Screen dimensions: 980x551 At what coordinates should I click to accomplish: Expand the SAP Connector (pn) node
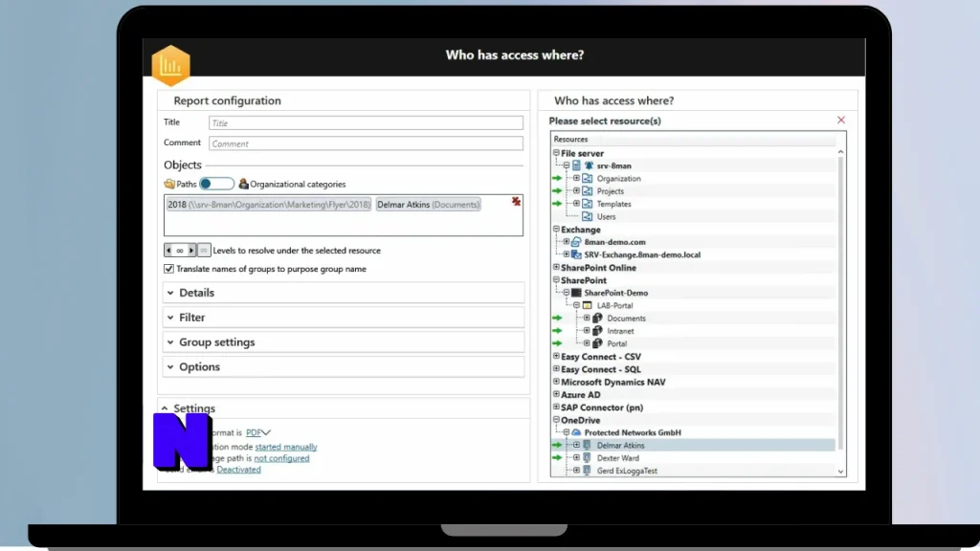click(556, 407)
